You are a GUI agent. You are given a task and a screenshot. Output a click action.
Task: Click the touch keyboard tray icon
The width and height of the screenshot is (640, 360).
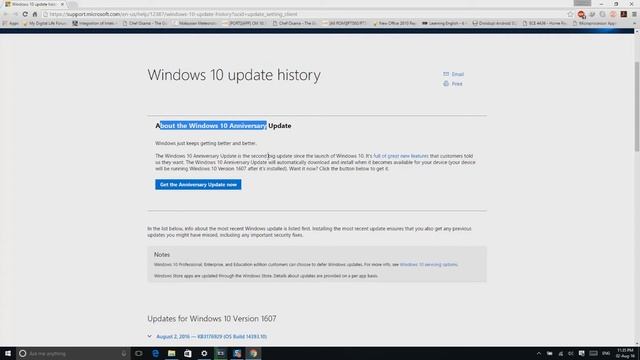[x=593, y=353]
